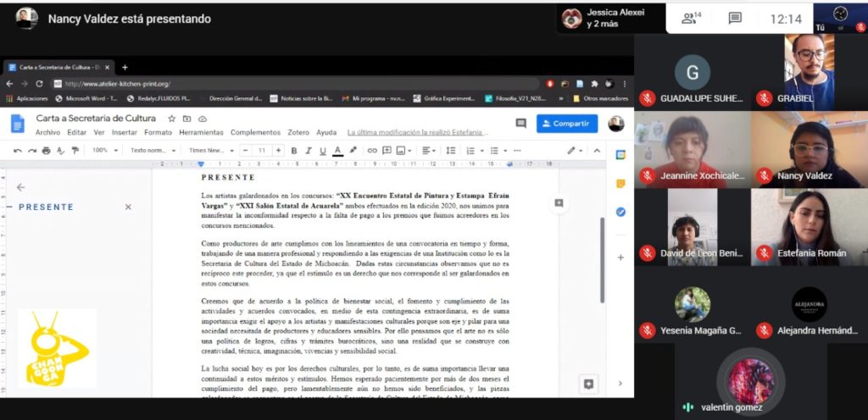Open the Chrome extensions puzzle icon

(594, 84)
